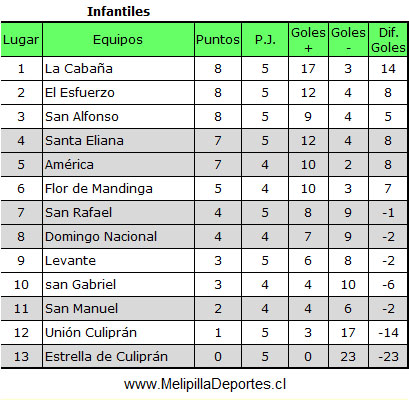The width and height of the screenshot is (409, 400).
Task: Select the Santa Eliana team cell
Action: 118,141
